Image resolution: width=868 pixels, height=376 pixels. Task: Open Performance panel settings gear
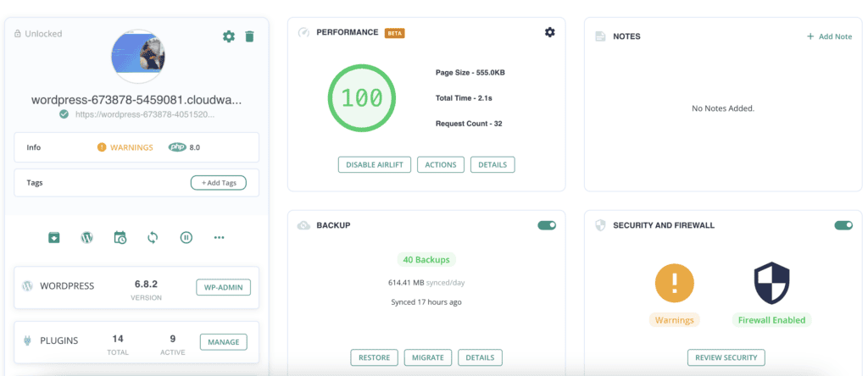(x=549, y=32)
